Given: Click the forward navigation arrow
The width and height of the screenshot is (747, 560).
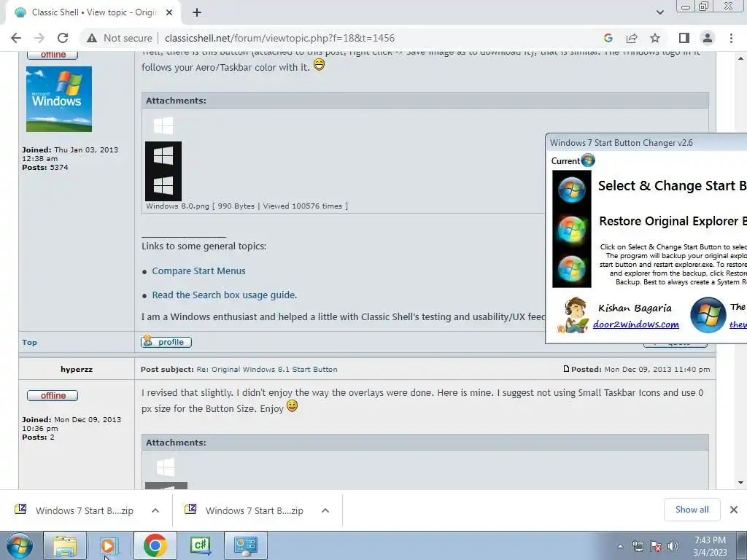Looking at the screenshot, I should [x=39, y=38].
